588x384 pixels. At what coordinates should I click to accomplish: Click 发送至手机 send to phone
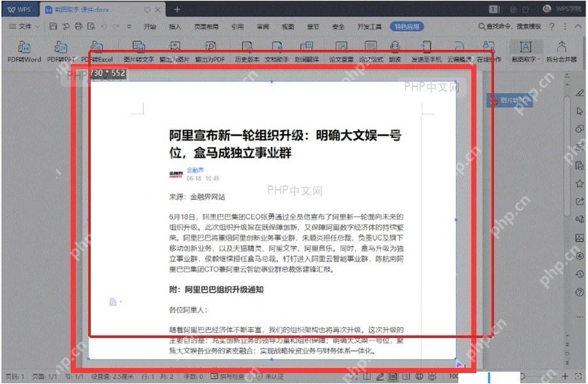426,51
